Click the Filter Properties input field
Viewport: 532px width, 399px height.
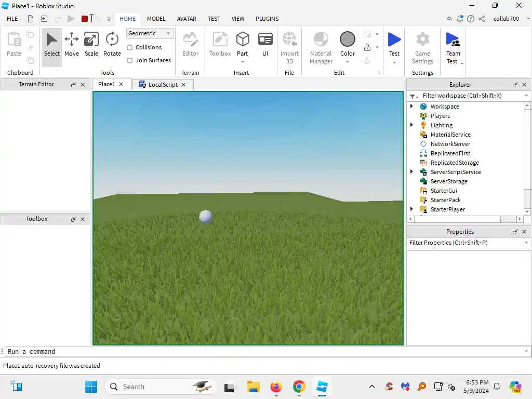[465, 243]
